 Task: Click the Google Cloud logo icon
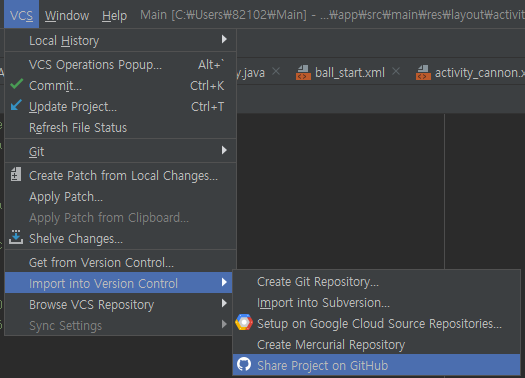(244, 323)
